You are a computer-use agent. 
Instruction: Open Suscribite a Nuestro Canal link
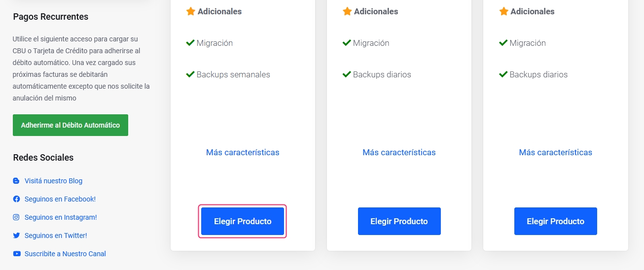pos(65,254)
